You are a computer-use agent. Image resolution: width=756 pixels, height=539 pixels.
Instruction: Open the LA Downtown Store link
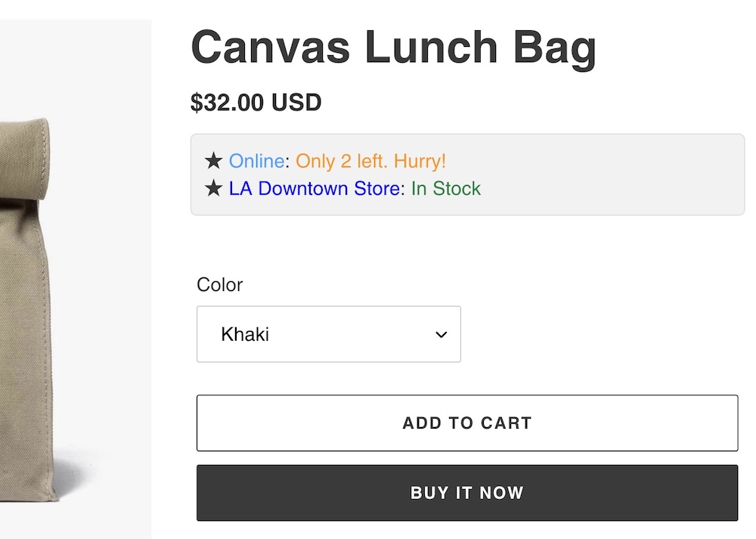tap(314, 188)
